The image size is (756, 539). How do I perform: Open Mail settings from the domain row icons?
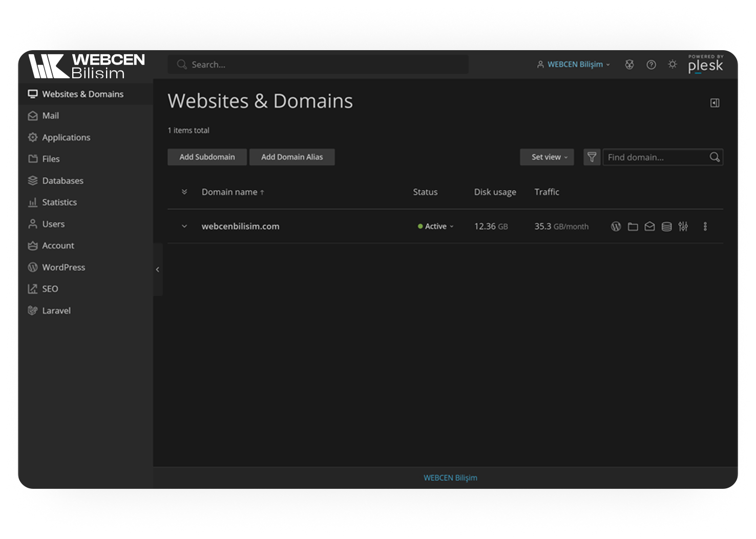pyautogui.click(x=649, y=226)
